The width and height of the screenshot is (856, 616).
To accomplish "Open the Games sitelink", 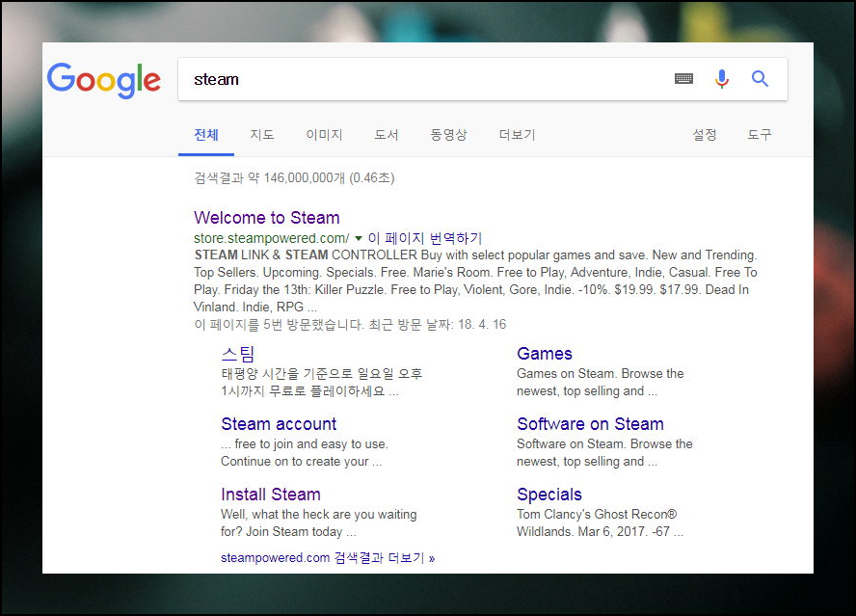I will (545, 354).
